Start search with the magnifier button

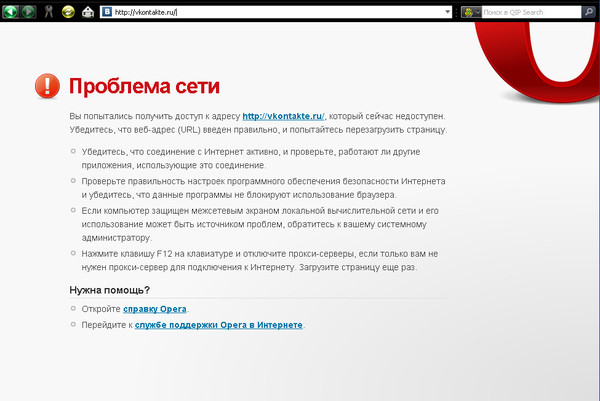[x=589, y=12]
